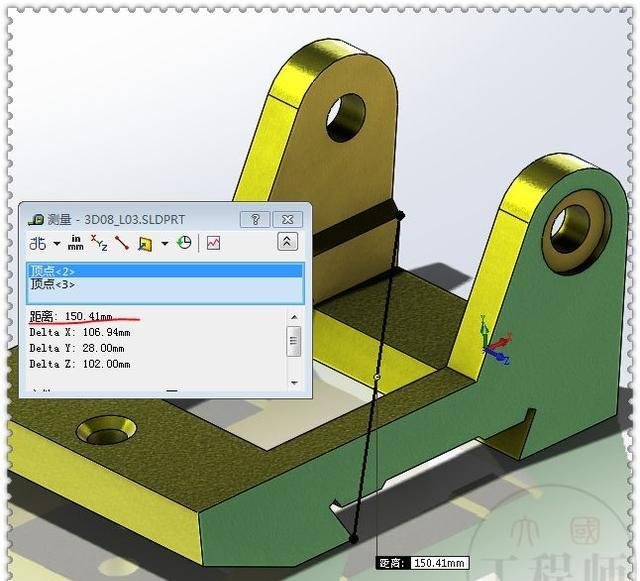Close the Measure dialog

(x=287, y=220)
